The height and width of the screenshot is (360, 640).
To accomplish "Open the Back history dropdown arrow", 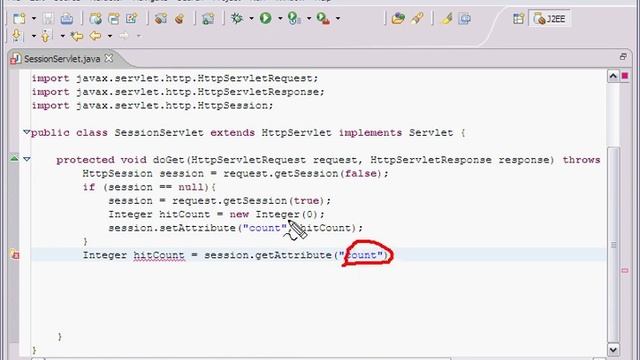I will tap(110, 36).
